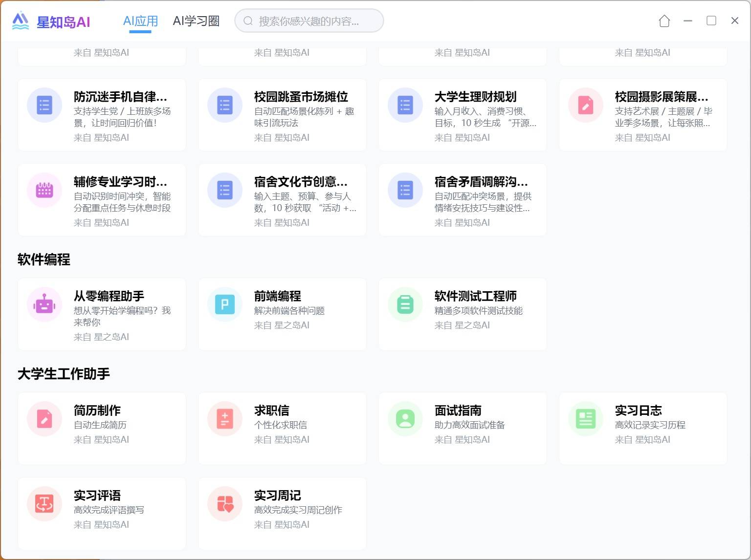The height and width of the screenshot is (560, 751).
Task: Click the 星知岛AI logo icon
Action: (21, 21)
